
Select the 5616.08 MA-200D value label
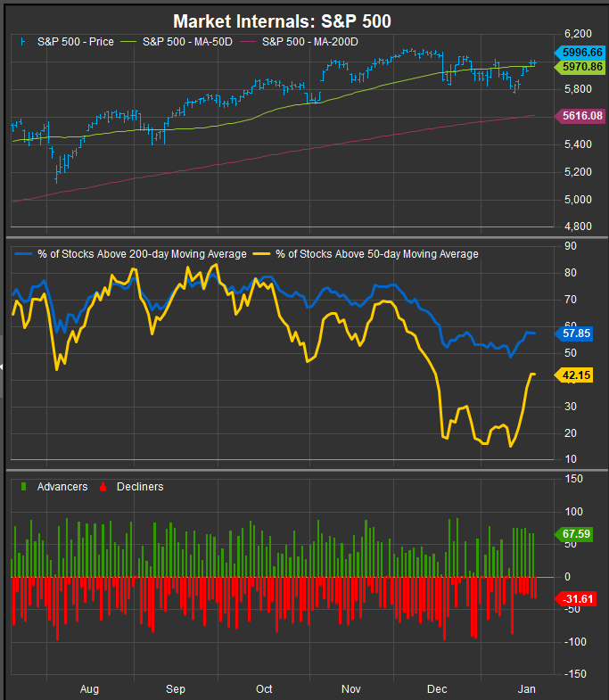coord(580,116)
